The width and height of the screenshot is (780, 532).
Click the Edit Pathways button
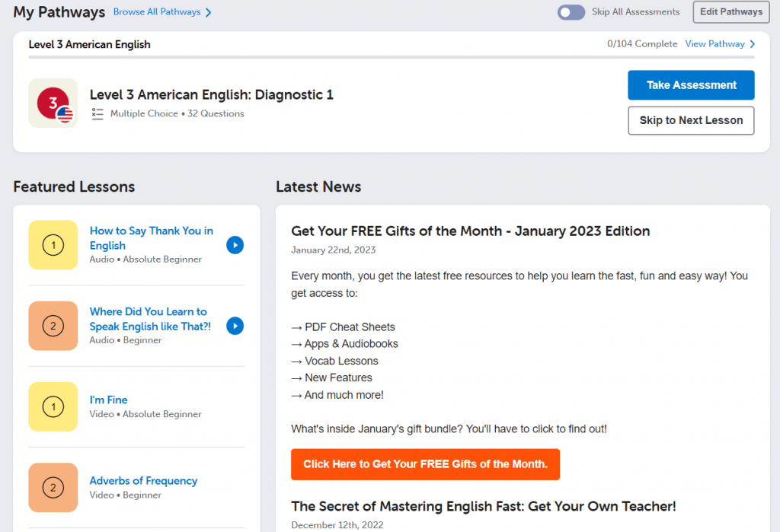click(731, 12)
